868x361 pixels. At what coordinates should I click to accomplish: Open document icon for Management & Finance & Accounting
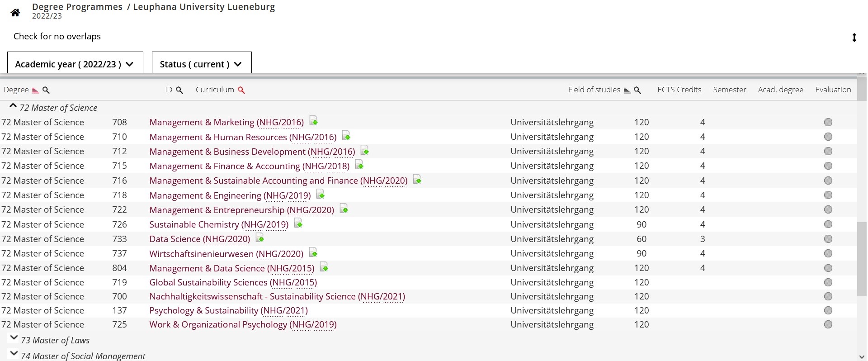(x=359, y=165)
